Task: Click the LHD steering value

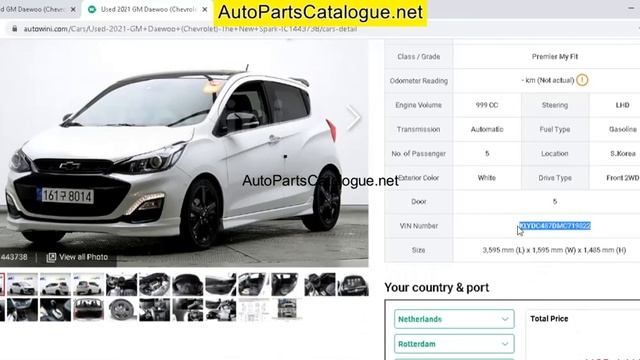Action: coord(622,105)
